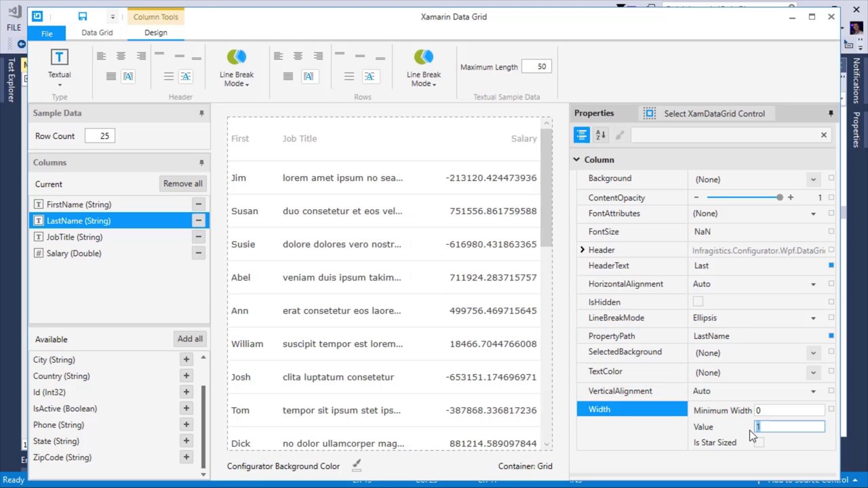Open Header Line Break Mode dropdown
The image size is (868, 488).
236,68
